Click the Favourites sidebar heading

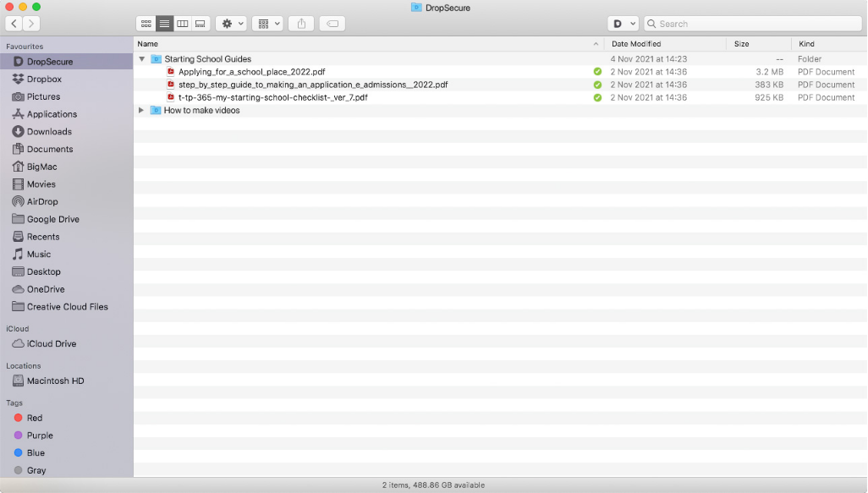[x=25, y=47]
